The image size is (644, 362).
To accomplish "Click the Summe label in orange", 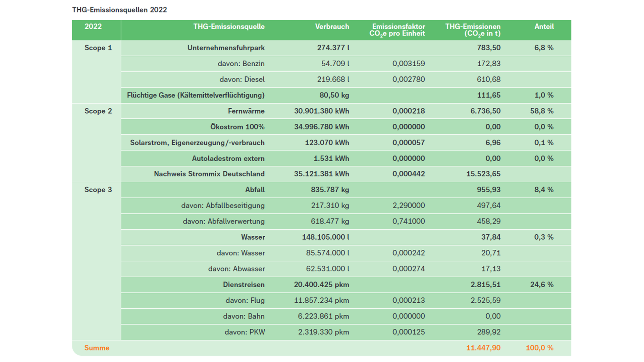I will coord(97,348).
